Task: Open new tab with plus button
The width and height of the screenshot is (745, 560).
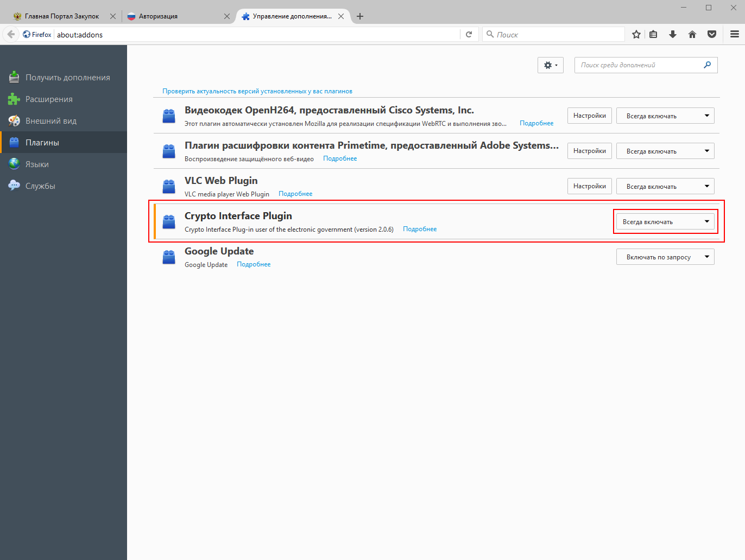Action: 360,16
